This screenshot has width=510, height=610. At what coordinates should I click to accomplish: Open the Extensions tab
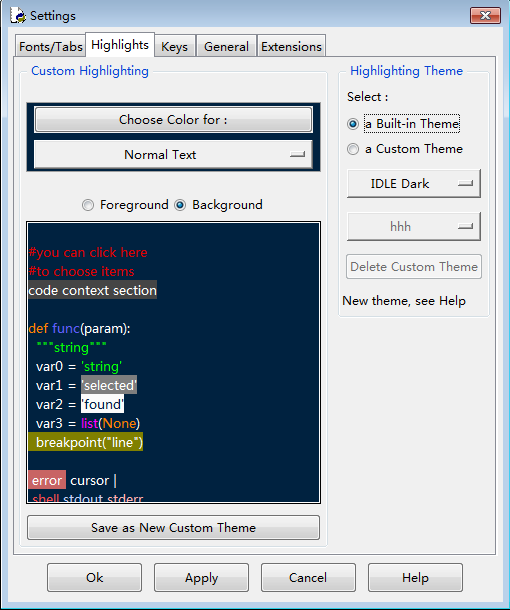(x=291, y=47)
